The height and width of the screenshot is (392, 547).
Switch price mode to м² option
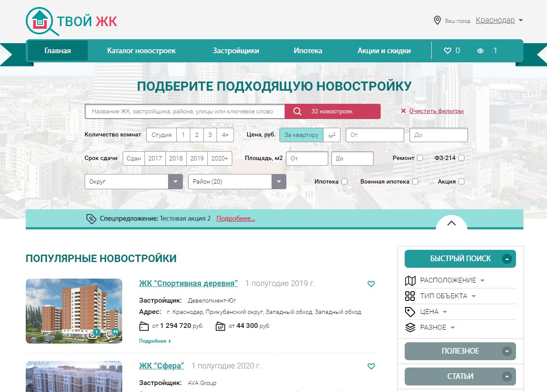tap(332, 135)
